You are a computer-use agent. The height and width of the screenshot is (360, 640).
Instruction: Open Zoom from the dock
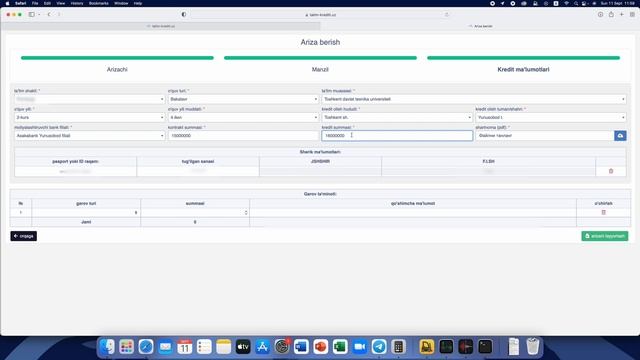(x=360, y=347)
